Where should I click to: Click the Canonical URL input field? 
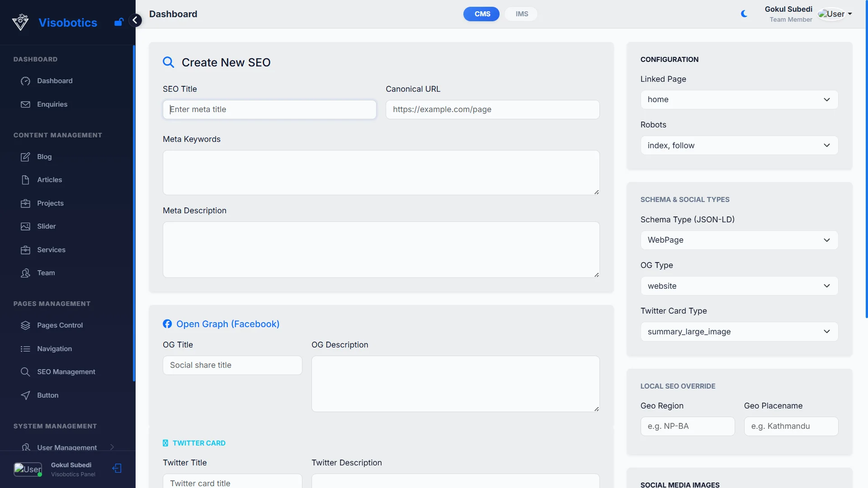coord(492,110)
